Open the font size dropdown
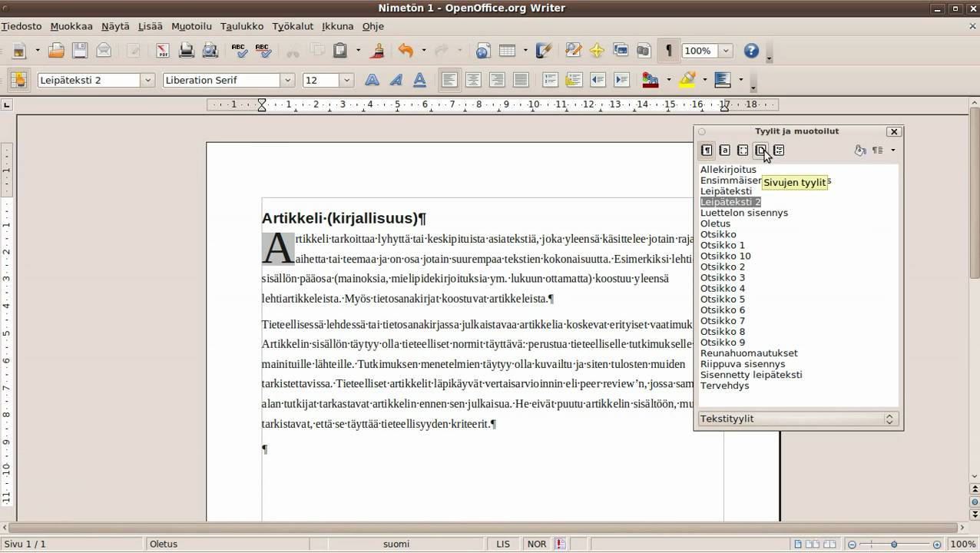 (x=346, y=80)
